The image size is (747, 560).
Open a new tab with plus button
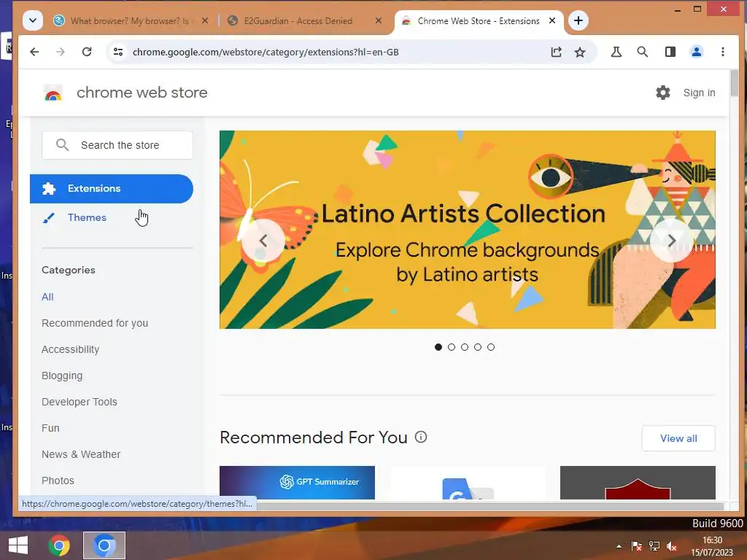coord(578,20)
